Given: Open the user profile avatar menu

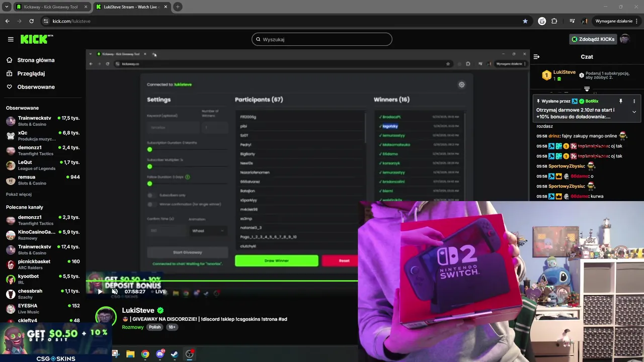Looking at the screenshot, I should pos(625,39).
